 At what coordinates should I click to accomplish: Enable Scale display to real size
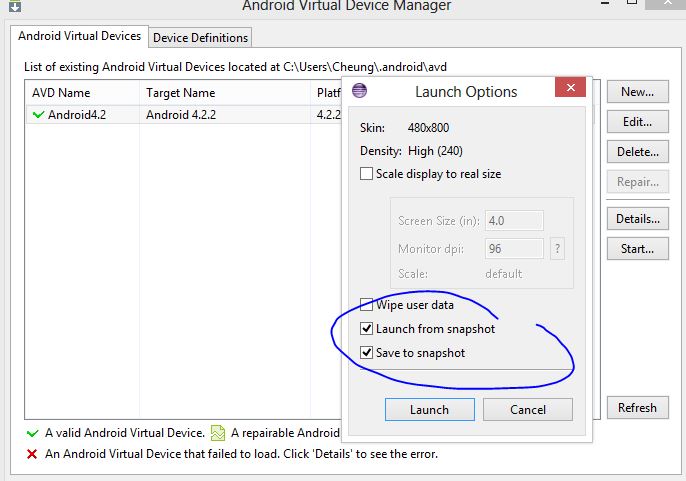[366, 174]
